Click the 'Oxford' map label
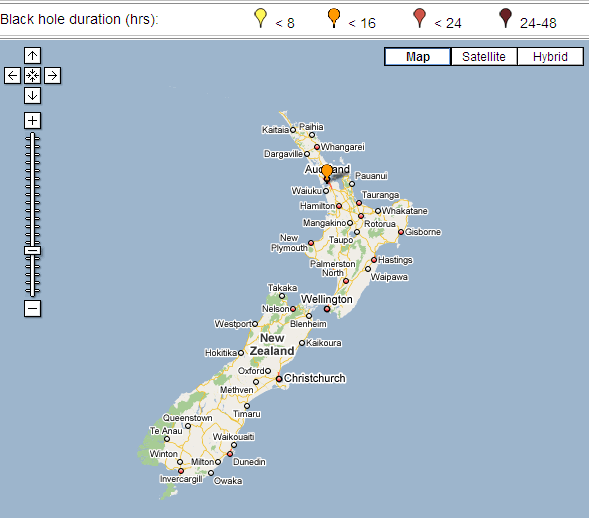This screenshot has height=518, width=589. [251, 371]
